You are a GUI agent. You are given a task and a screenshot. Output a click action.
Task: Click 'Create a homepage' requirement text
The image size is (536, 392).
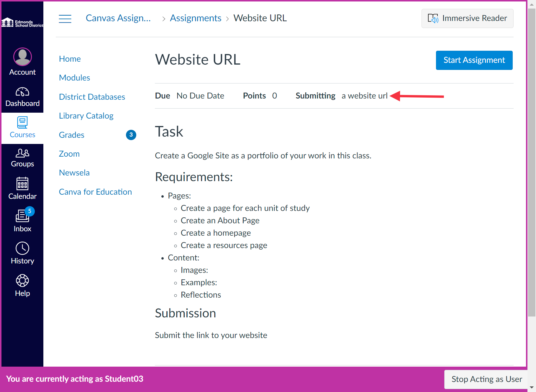pyautogui.click(x=216, y=233)
